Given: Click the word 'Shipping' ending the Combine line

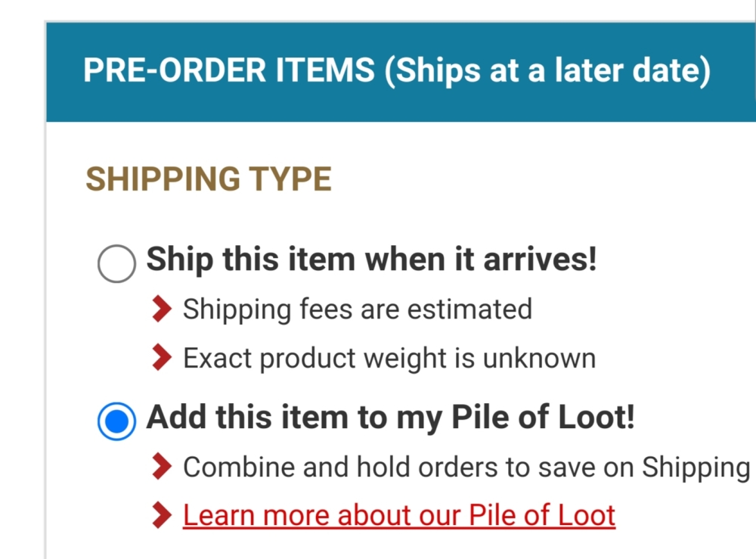Looking at the screenshot, I should (696, 467).
